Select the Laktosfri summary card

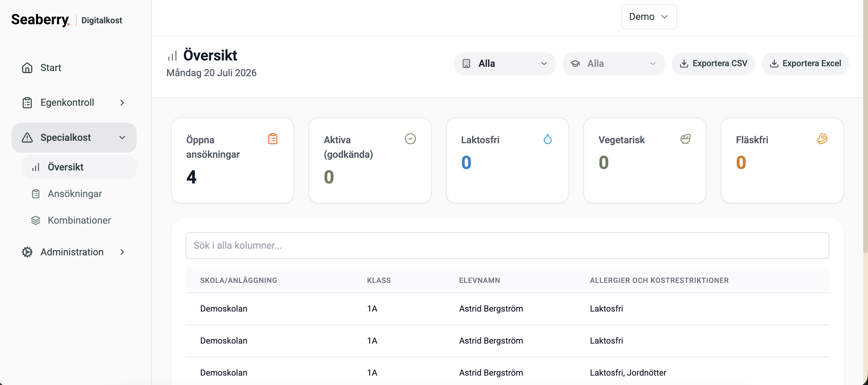coord(507,160)
